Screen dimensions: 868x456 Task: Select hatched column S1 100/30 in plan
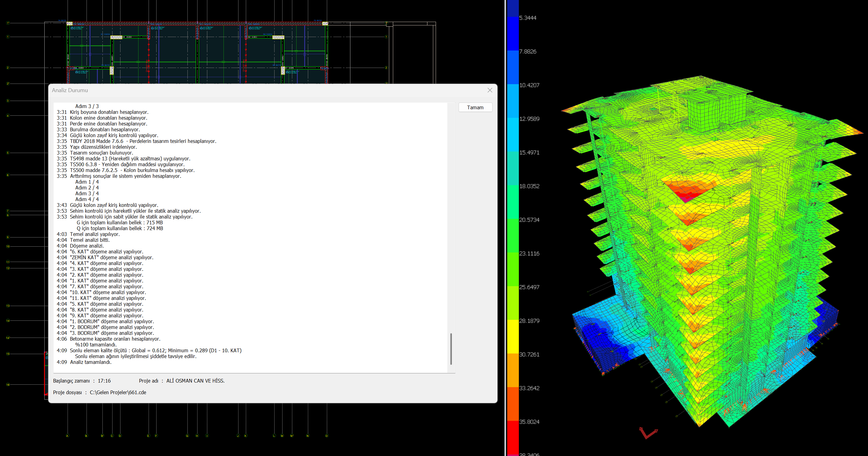pos(116,37)
